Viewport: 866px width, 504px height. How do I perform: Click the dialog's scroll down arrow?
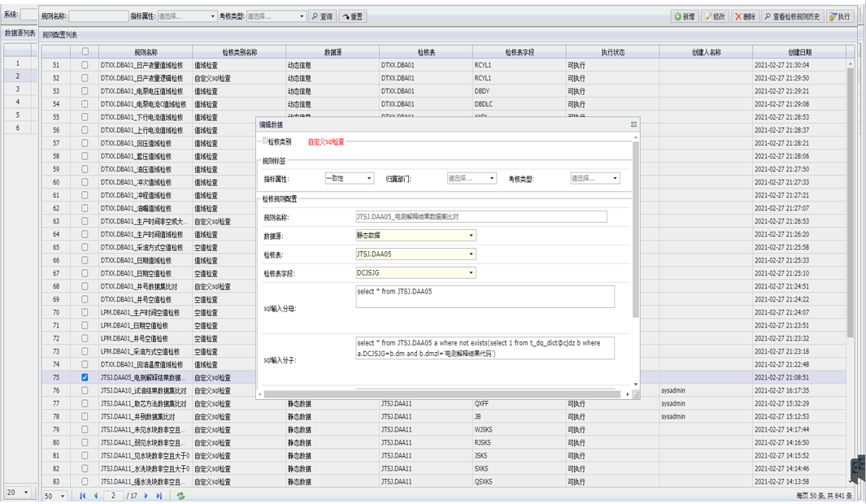(x=636, y=385)
